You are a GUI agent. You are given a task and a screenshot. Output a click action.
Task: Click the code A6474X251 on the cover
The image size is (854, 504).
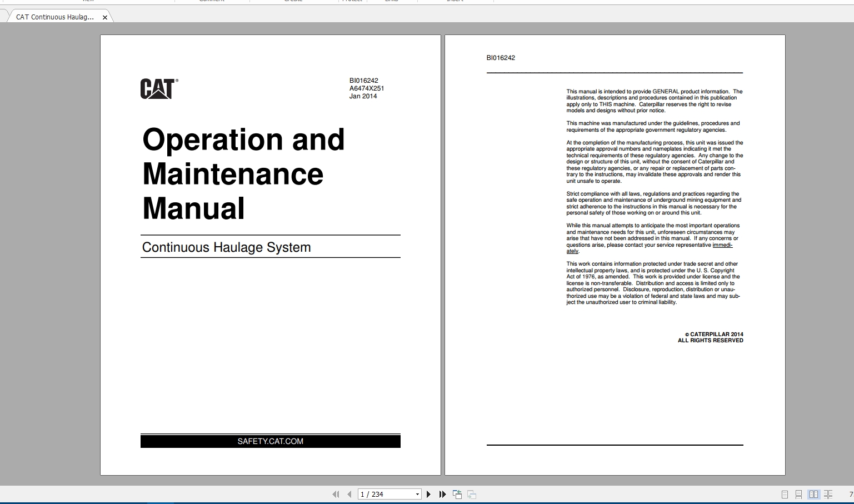tap(367, 88)
